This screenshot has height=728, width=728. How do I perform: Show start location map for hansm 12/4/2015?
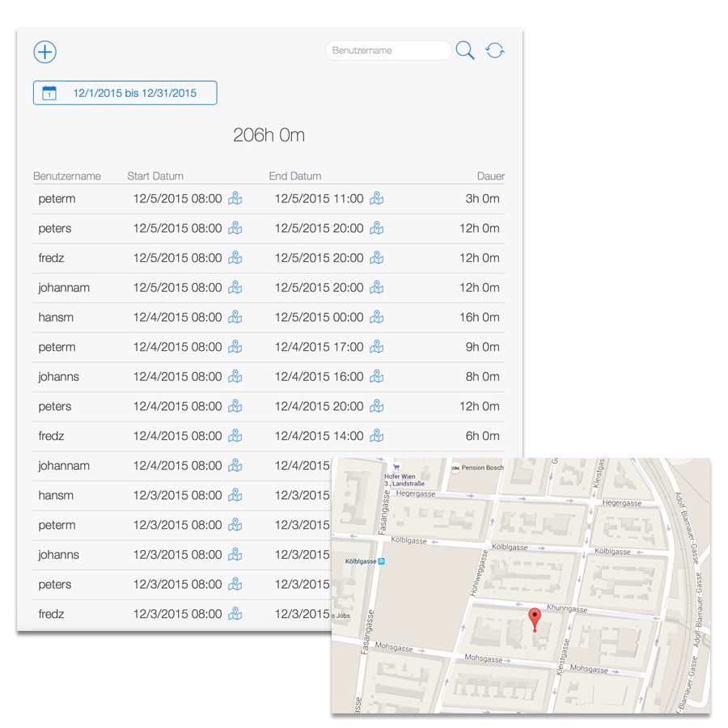pyautogui.click(x=235, y=317)
